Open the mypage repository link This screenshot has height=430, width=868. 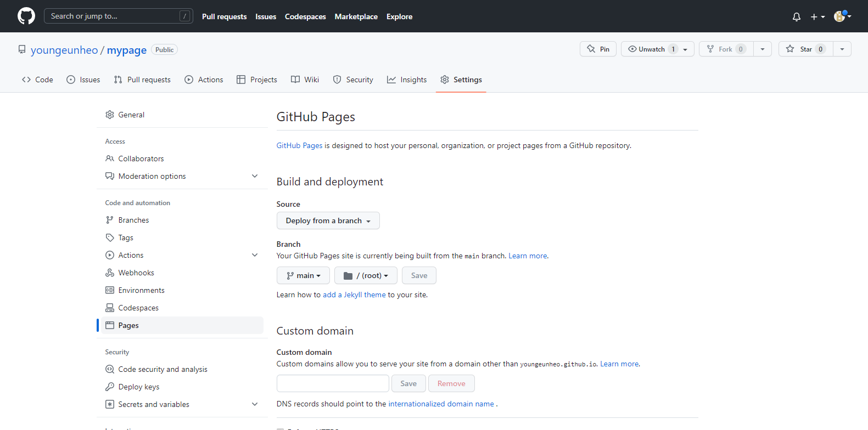pos(127,50)
